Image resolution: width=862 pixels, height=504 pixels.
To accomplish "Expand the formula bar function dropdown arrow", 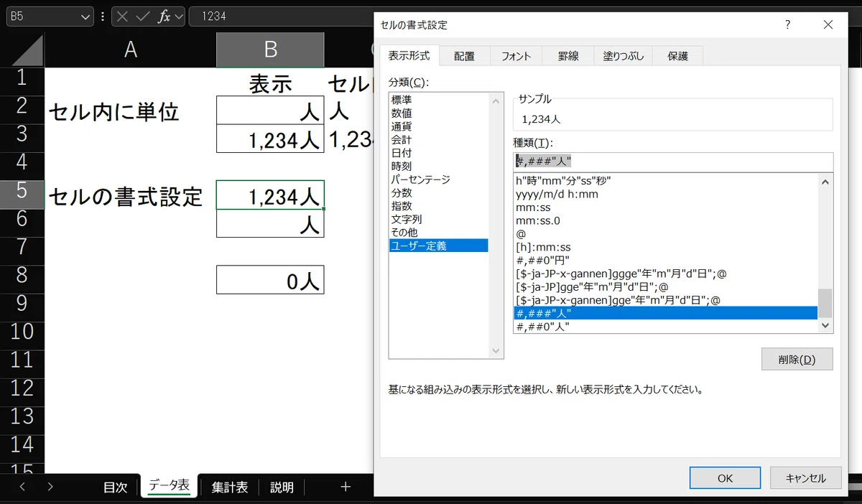I will point(178,16).
